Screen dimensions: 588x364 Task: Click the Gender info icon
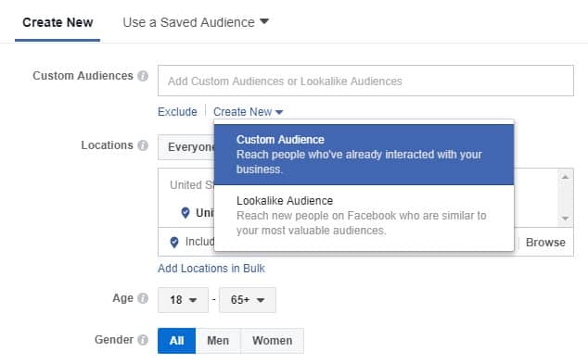(143, 340)
